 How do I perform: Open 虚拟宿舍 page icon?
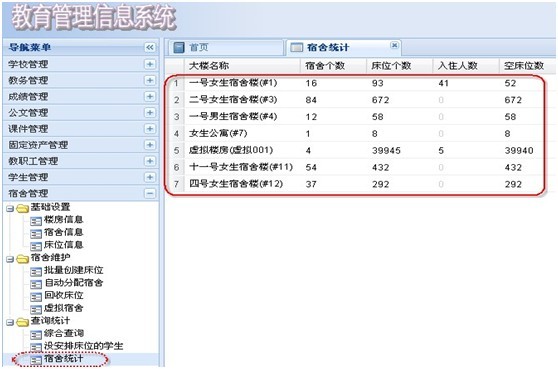pos(36,310)
